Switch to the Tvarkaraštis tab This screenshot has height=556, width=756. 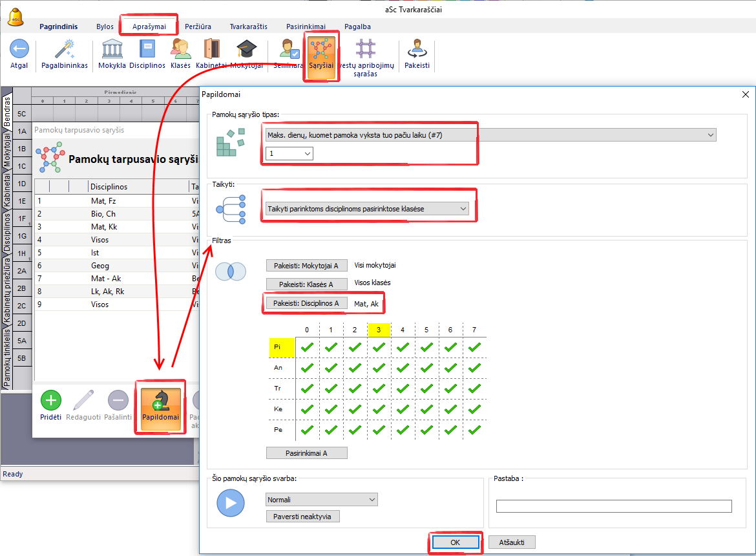[x=249, y=27]
